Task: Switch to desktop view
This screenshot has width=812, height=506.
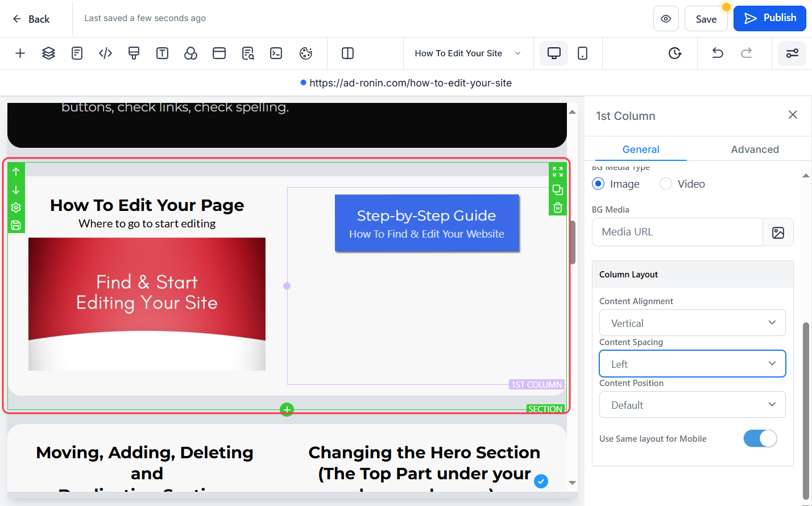Action: tap(554, 53)
